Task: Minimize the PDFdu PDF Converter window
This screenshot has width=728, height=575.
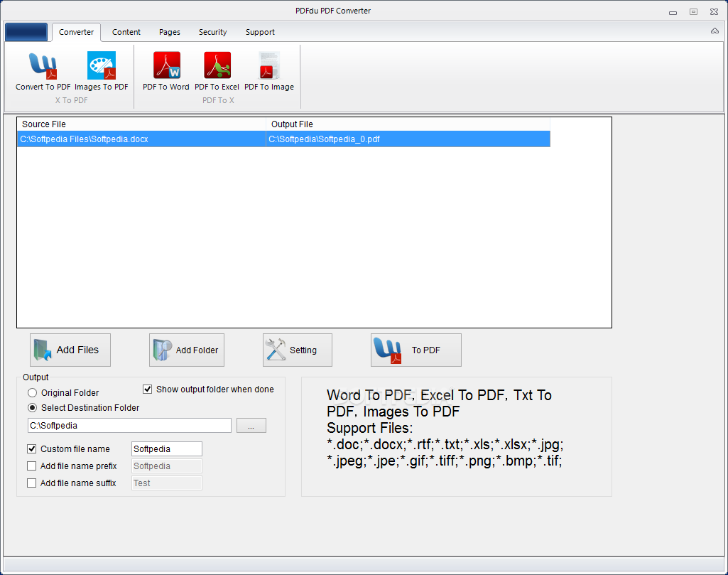Action: point(673,12)
